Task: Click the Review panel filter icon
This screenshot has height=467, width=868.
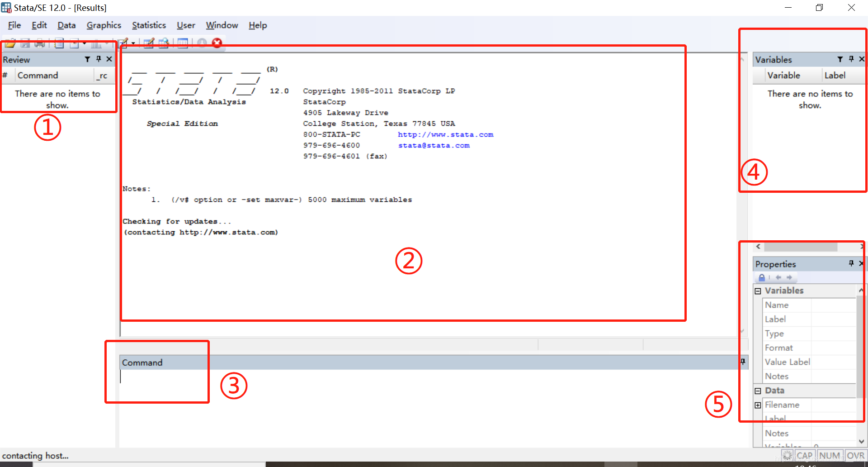Action: coord(87,59)
